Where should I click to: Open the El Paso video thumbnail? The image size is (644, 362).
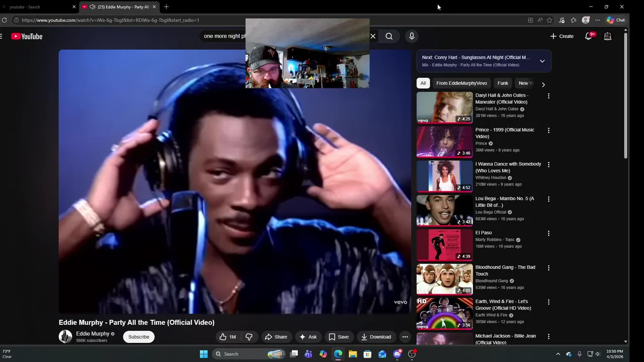point(444,245)
